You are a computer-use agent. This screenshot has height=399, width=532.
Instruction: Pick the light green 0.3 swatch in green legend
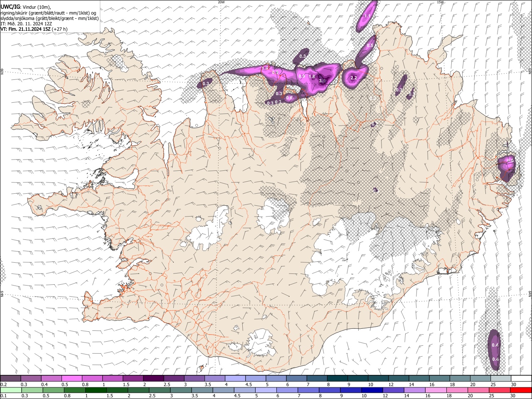coord(32,390)
